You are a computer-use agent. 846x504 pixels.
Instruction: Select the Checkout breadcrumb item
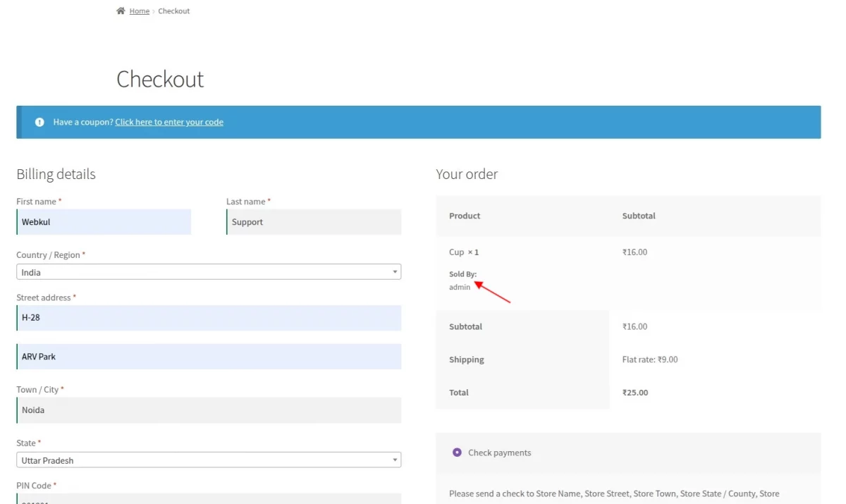point(173,11)
